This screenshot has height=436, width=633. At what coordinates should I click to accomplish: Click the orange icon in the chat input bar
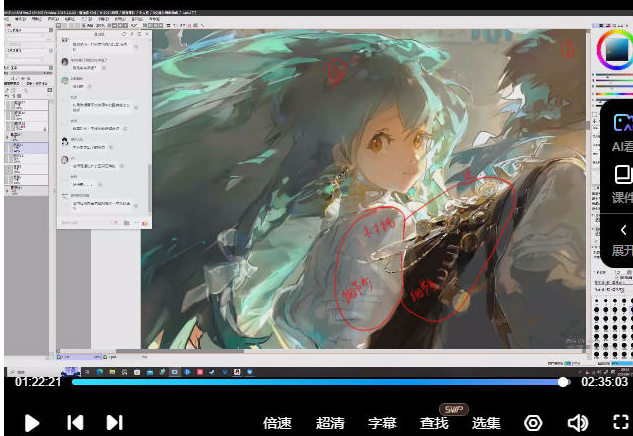click(145, 223)
